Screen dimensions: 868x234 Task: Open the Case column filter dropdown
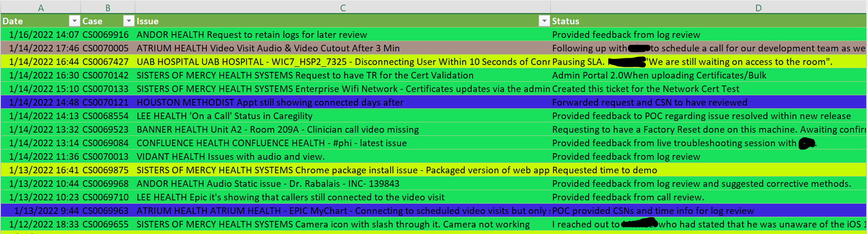(x=129, y=21)
